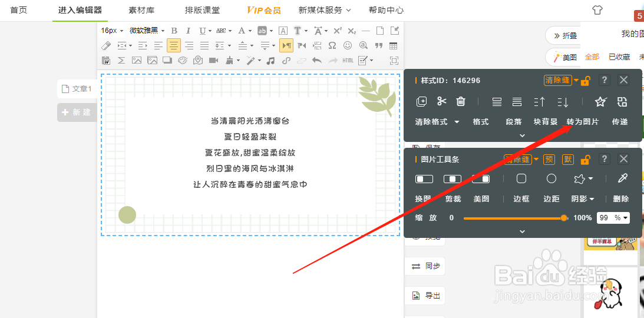Click the poem text block in editor
644x318 pixels.
click(250, 153)
